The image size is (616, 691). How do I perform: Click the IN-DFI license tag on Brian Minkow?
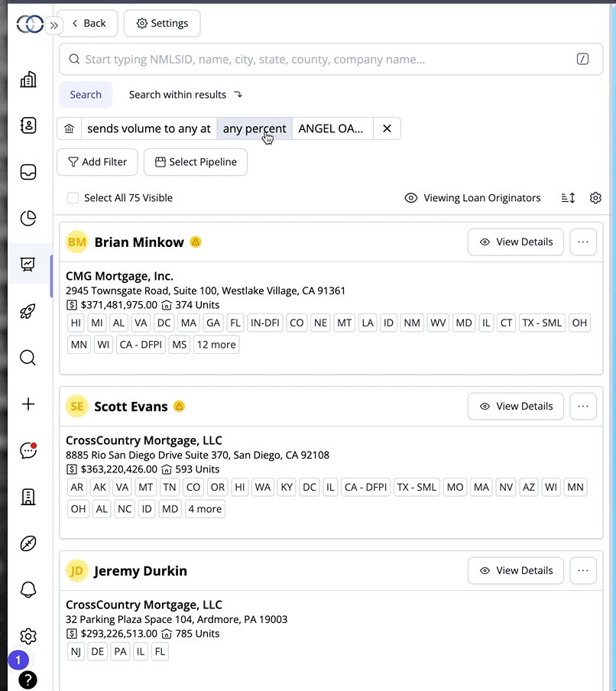264,323
